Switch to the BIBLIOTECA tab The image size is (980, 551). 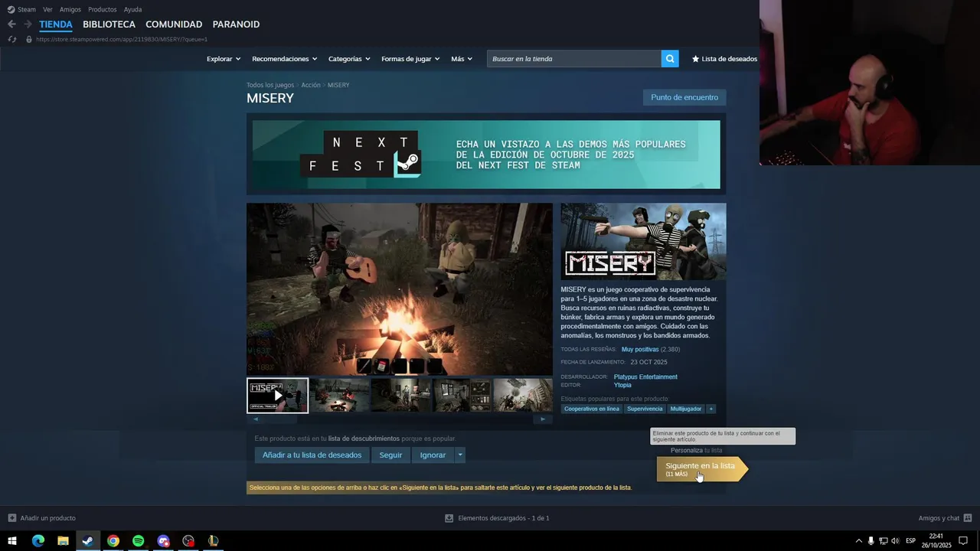[109, 24]
